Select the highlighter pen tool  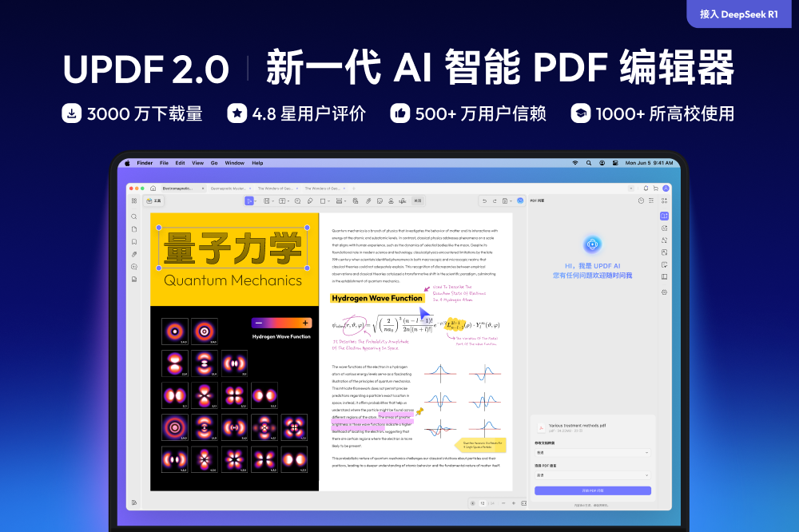coord(310,200)
